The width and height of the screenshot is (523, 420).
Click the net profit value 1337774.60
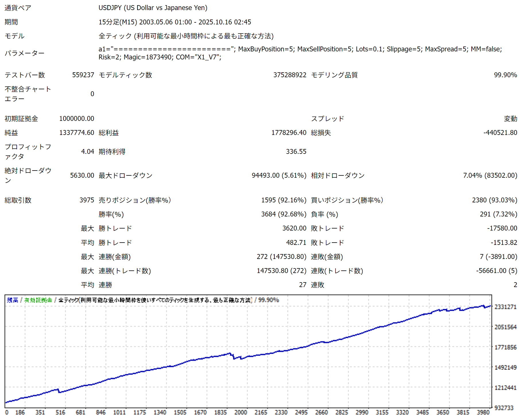pos(76,133)
